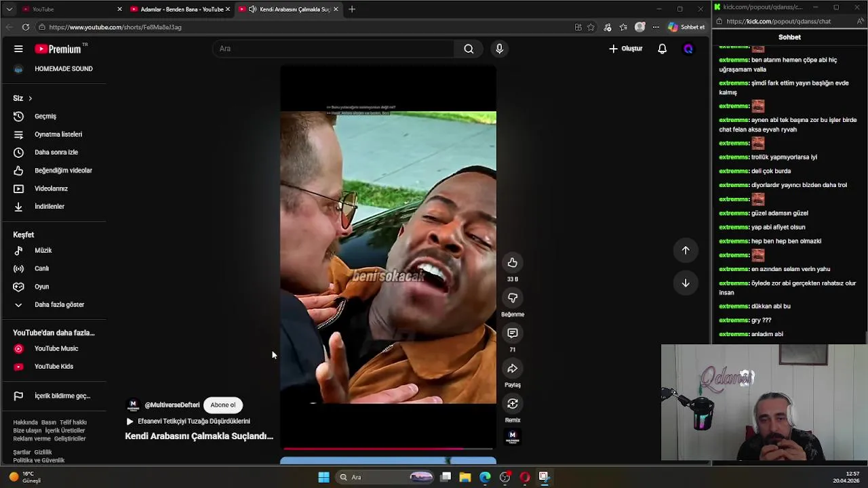Open the account avatar menu
Image resolution: width=868 pixels, height=488 pixels.
pyautogui.click(x=688, y=49)
